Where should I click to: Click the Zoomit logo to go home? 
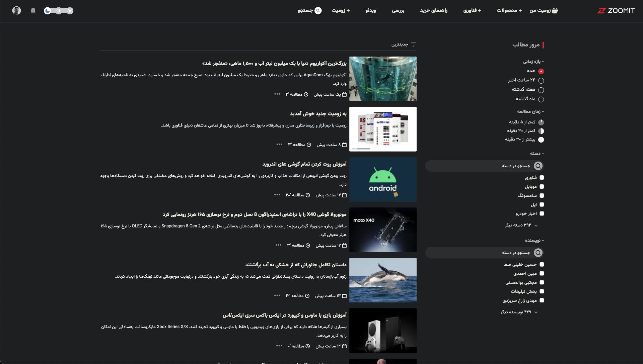[616, 10]
